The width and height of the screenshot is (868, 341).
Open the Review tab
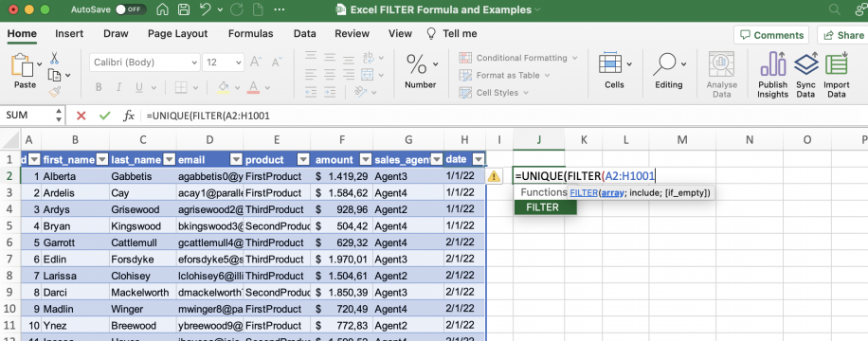tap(353, 34)
